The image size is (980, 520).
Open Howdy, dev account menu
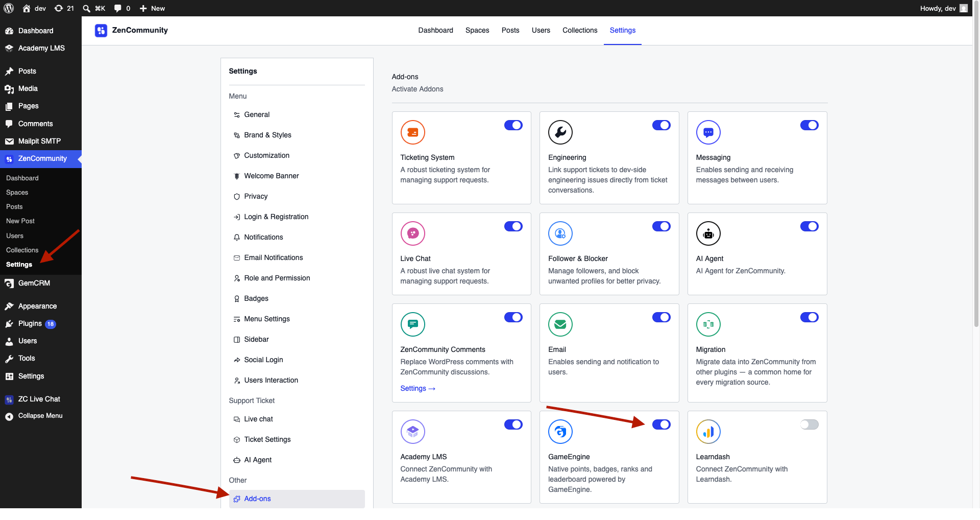coord(943,8)
